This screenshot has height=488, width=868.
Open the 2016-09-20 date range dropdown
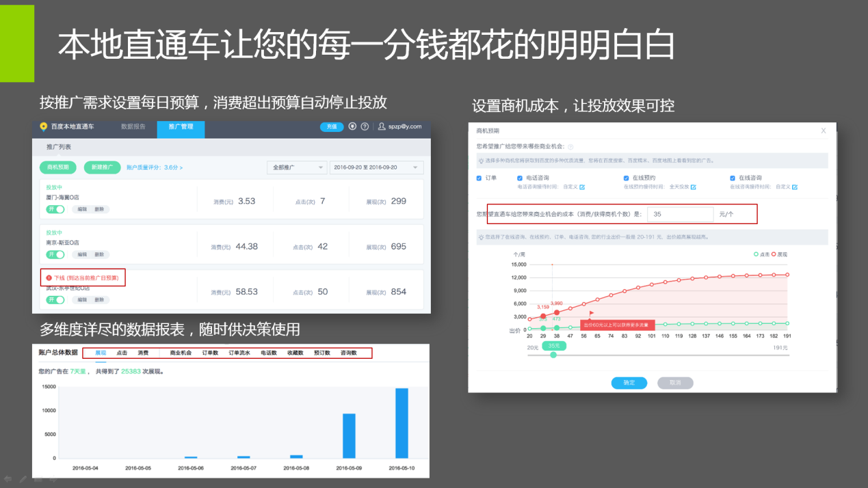[376, 167]
